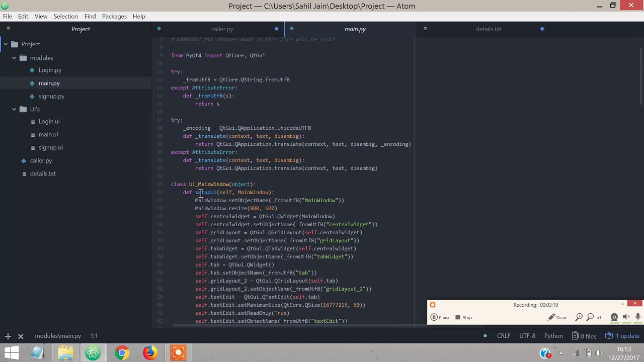
Task: Click the orange recorder logo icon
Action: [433, 305]
